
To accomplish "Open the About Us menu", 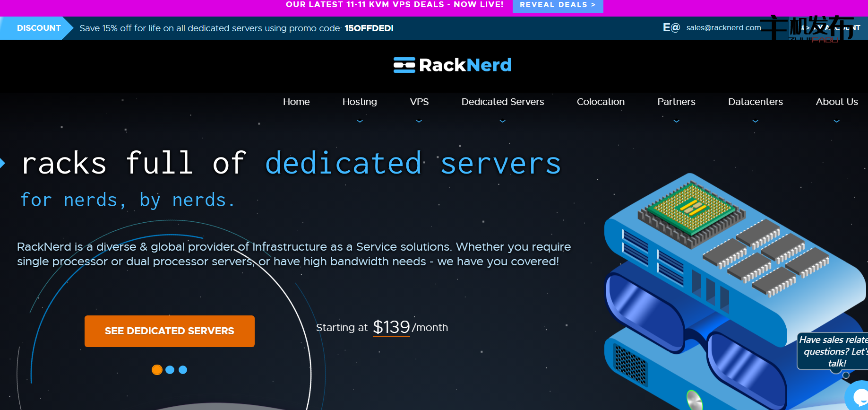I will click(x=837, y=102).
